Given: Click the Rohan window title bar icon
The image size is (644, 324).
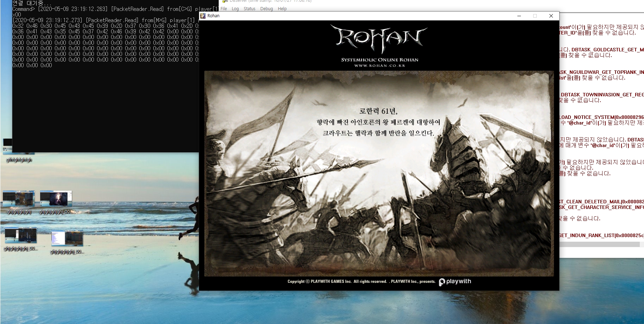Looking at the screenshot, I should coord(203,16).
